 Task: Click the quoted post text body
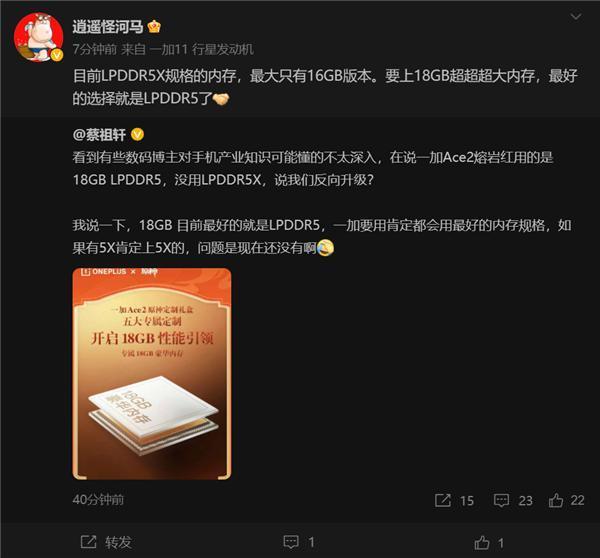click(322, 202)
